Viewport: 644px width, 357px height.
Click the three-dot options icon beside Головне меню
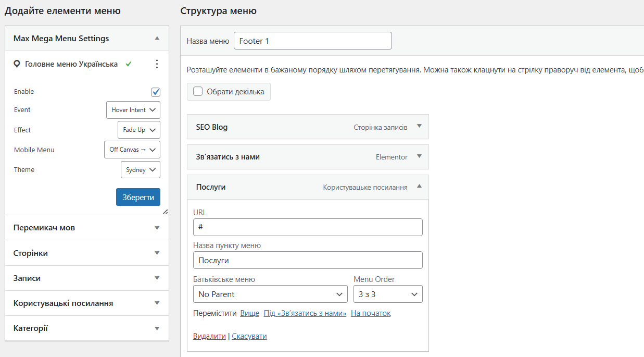point(157,64)
